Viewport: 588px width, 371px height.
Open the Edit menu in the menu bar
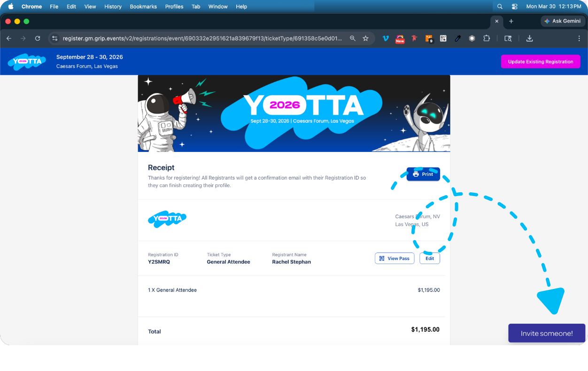(71, 7)
